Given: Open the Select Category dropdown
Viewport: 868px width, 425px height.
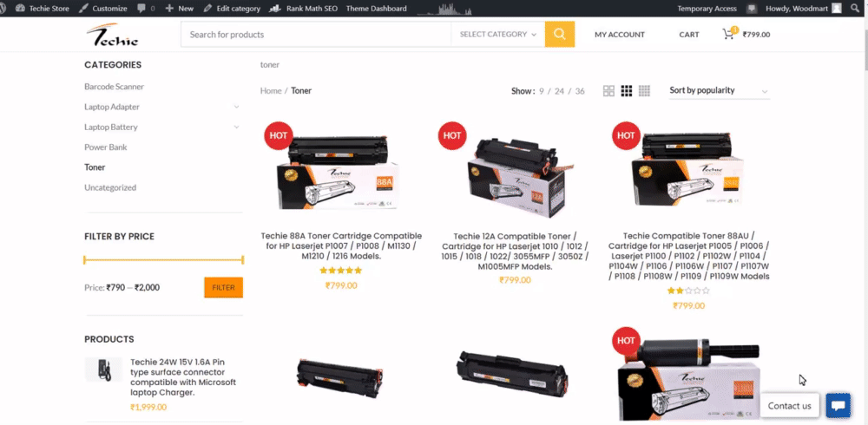Looking at the screenshot, I should tap(497, 35).
